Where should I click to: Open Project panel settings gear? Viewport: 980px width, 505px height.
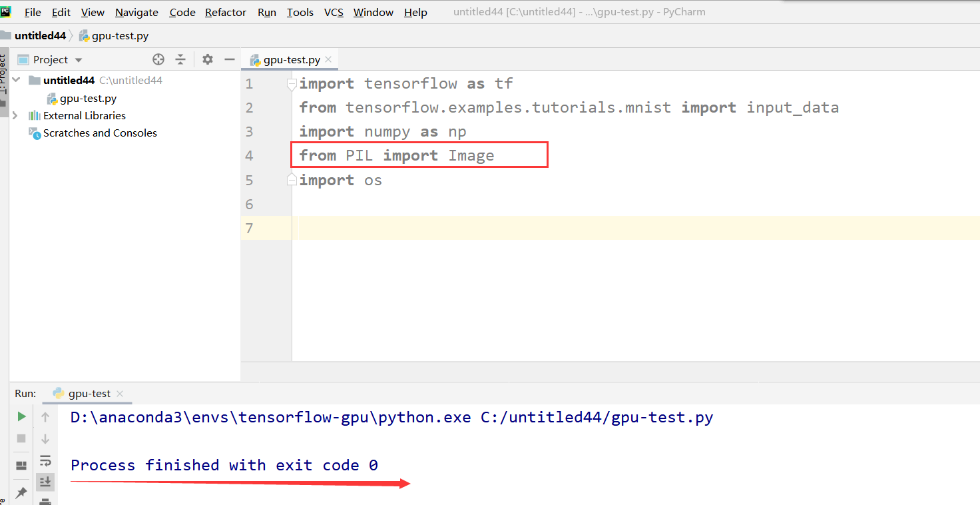pos(207,59)
